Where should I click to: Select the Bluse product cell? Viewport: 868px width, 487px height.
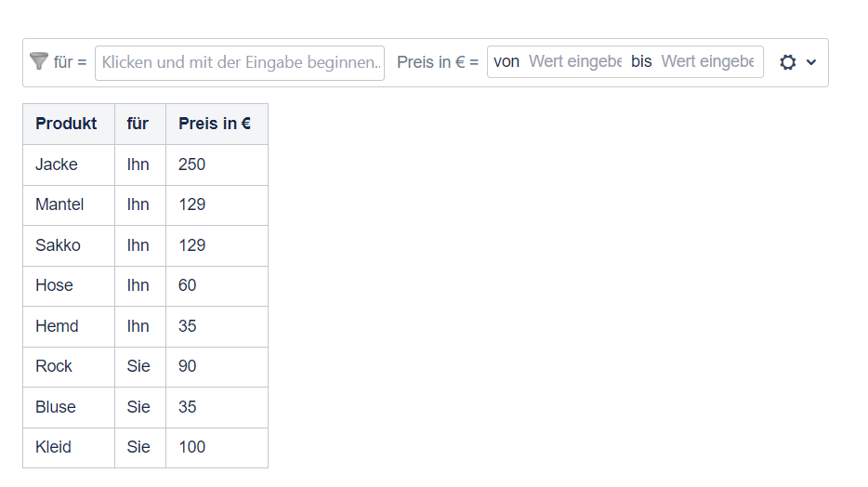(56, 407)
